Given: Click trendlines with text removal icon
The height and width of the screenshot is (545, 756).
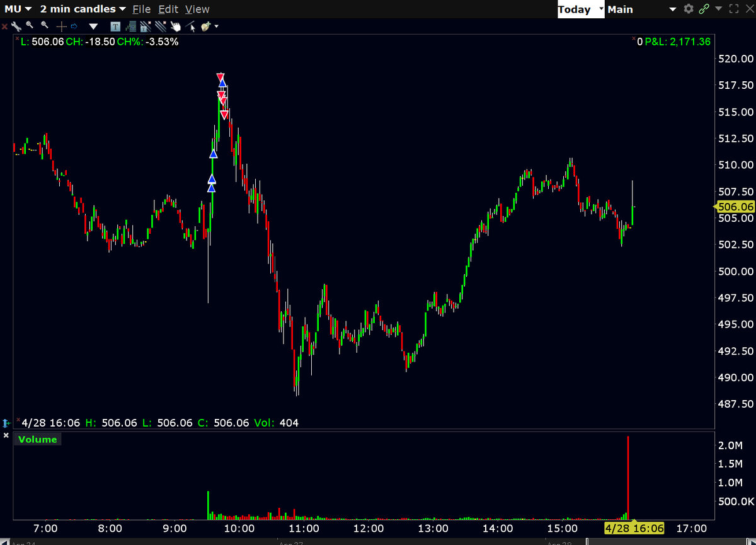Looking at the screenshot, I should pos(146,26).
